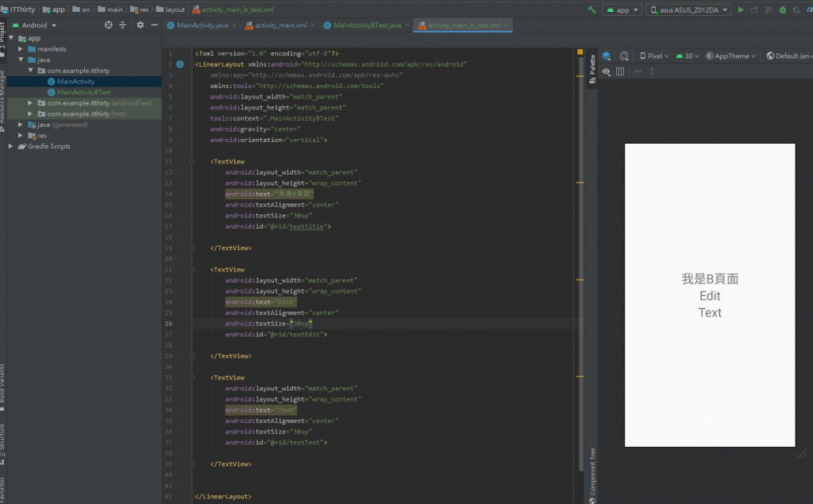
Task: Expand com.example.itthirty (androidTest) package
Action: click(30, 102)
